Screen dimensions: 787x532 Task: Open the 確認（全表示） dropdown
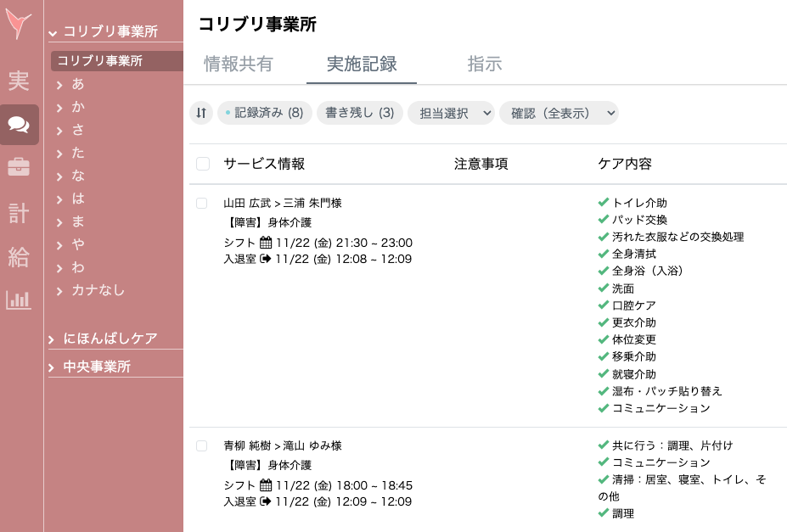559,113
